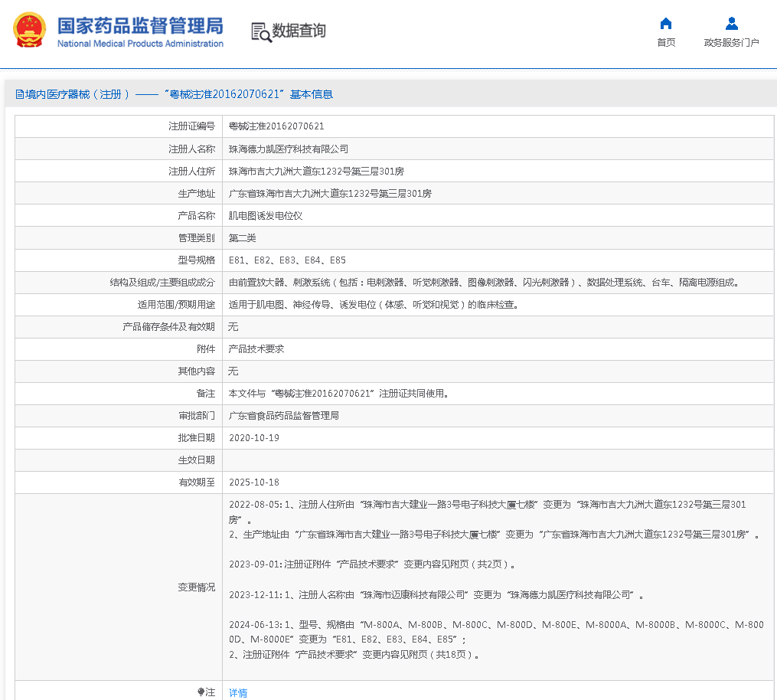Screen dimensions: 777x700
Task: Select the 数据查询 heading text
Action: point(299,31)
